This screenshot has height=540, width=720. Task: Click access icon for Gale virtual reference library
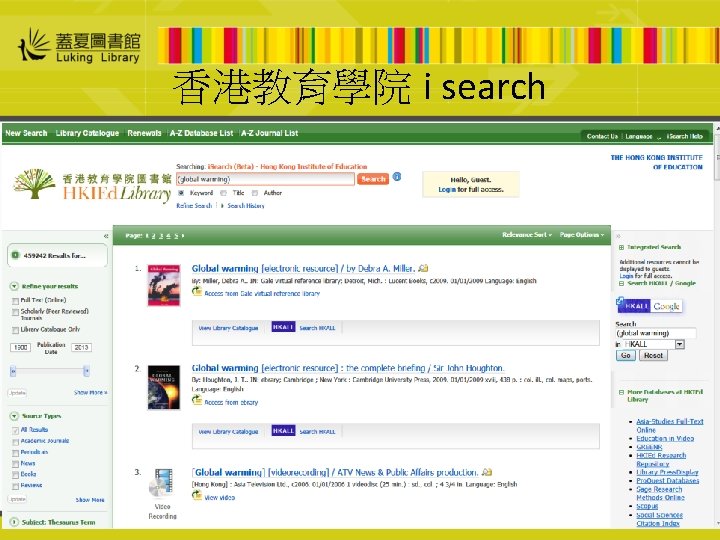tap(197, 291)
